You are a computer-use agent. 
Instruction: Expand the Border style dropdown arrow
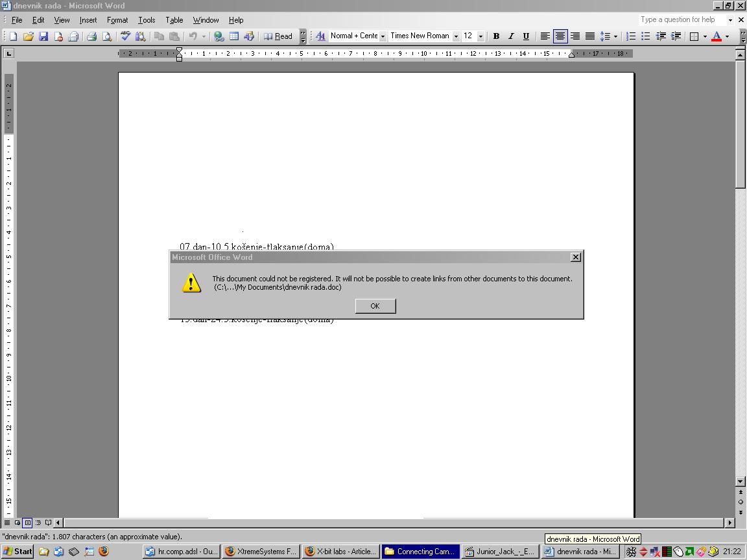click(705, 36)
